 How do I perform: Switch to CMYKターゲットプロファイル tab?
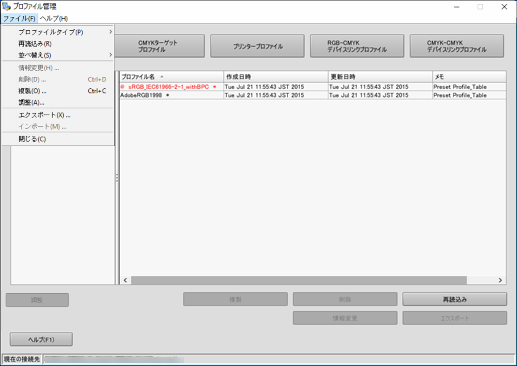point(159,46)
